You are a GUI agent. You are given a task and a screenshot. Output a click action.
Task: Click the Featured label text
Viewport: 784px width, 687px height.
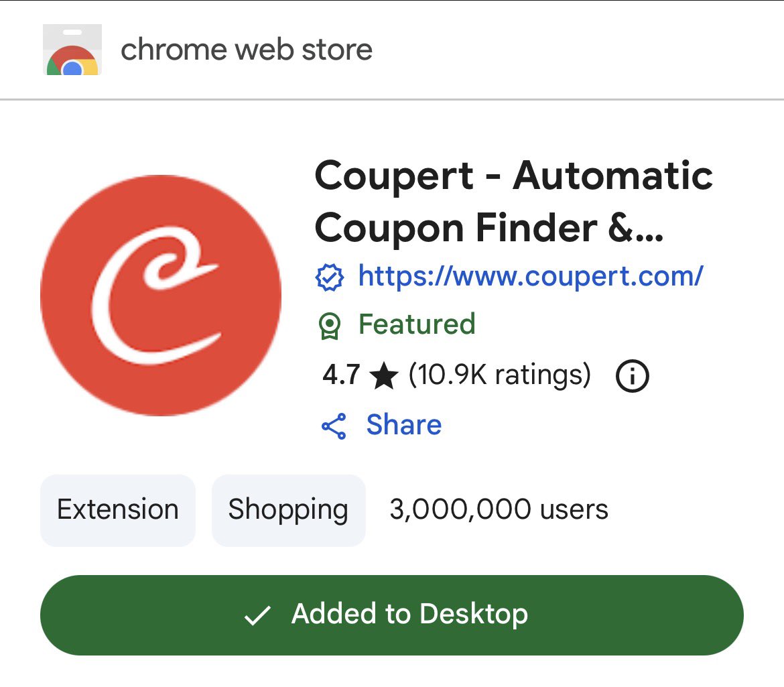[x=417, y=324]
